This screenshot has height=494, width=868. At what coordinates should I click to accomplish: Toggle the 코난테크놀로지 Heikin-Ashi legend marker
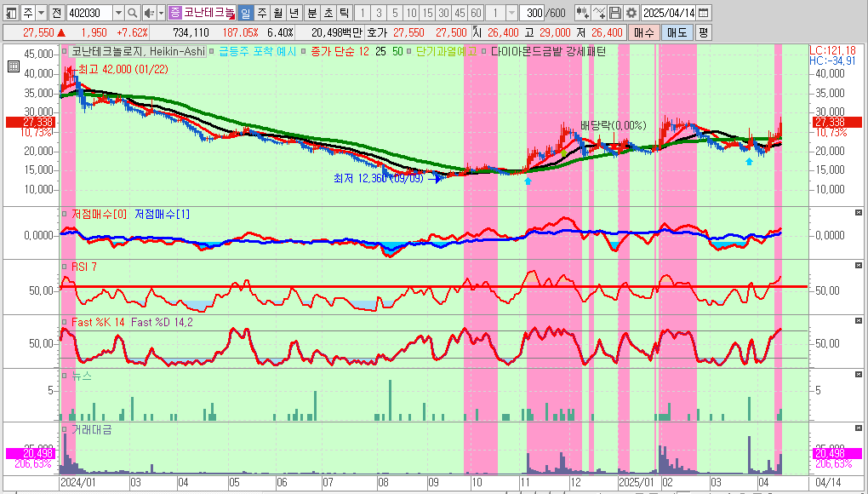point(65,51)
